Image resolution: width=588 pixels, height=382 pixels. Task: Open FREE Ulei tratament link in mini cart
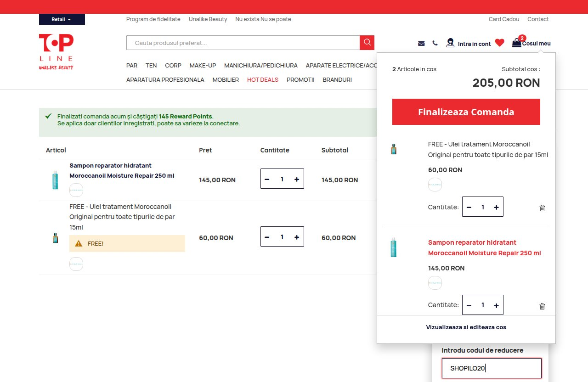pos(488,149)
